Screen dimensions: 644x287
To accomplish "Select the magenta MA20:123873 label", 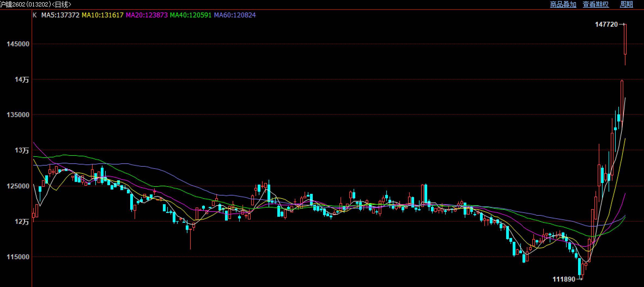I will tap(147, 15).
